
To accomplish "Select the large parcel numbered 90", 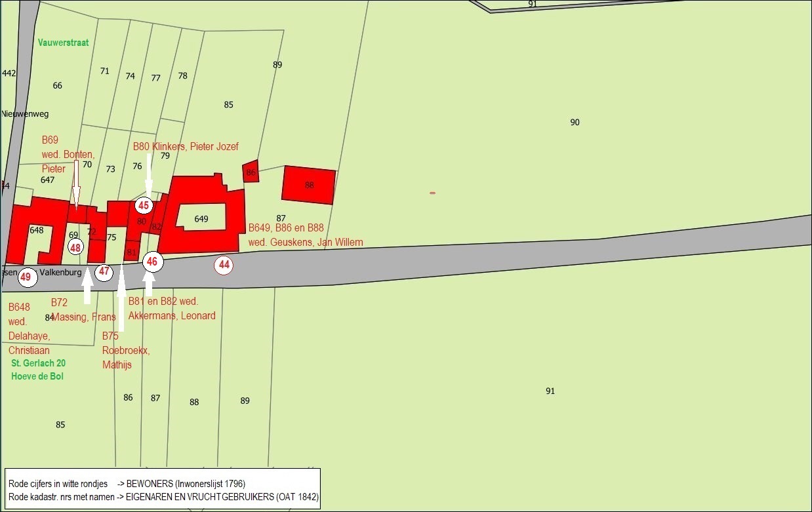I will [575, 123].
